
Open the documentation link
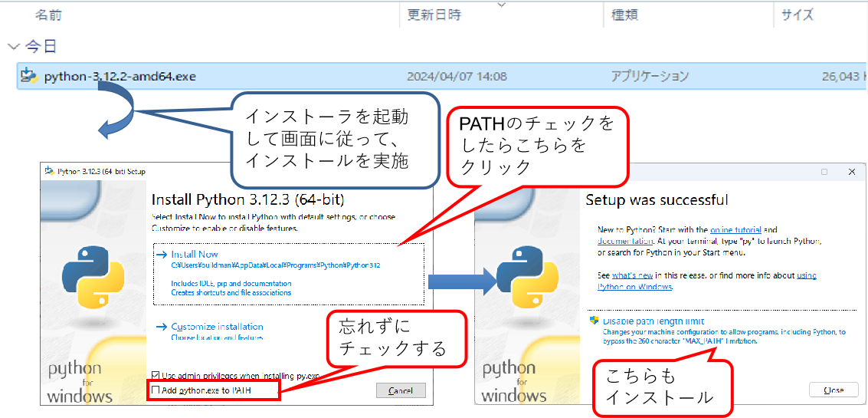624,241
